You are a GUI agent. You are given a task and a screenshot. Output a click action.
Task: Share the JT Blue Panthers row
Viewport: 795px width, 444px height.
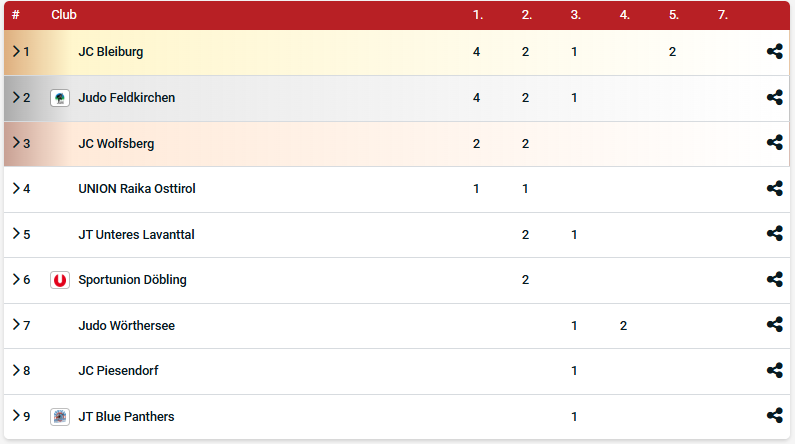click(x=774, y=416)
